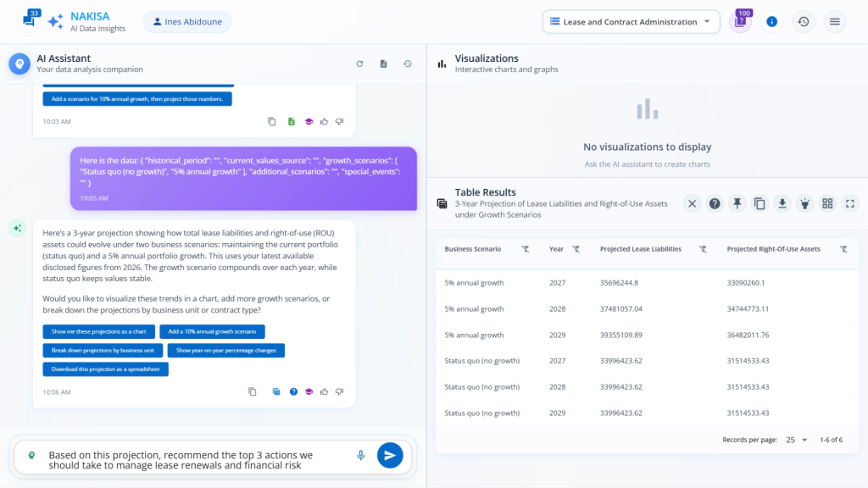Open Lease and Contract Administration dropdown
This screenshot has width=868, height=488.
(631, 22)
